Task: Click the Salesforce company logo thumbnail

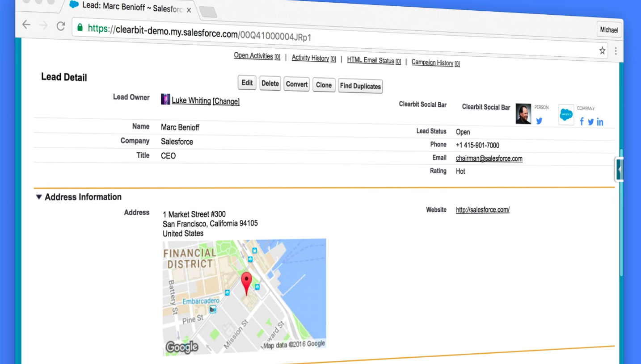Action: point(566,115)
